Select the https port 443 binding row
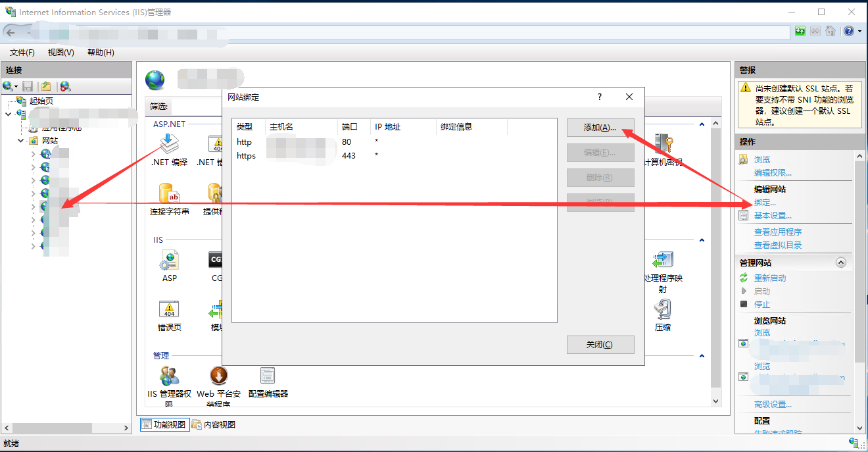The image size is (868, 452). click(x=395, y=156)
